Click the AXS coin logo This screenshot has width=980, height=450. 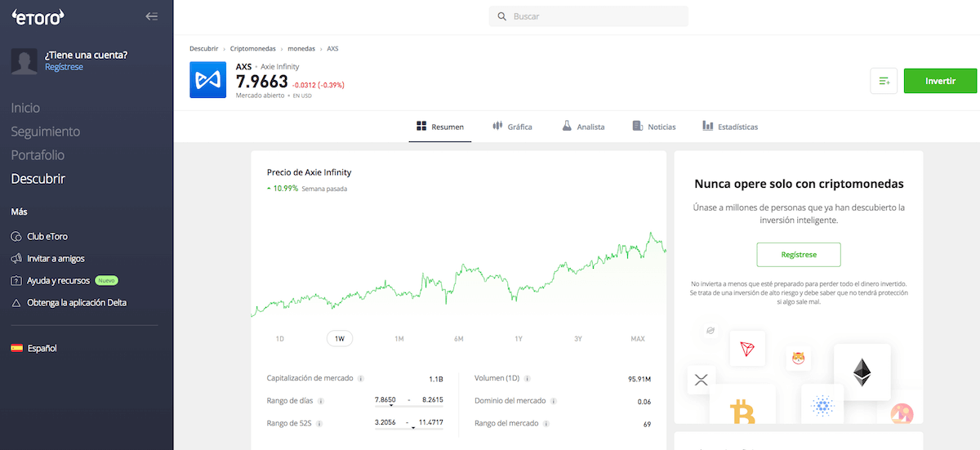click(207, 80)
